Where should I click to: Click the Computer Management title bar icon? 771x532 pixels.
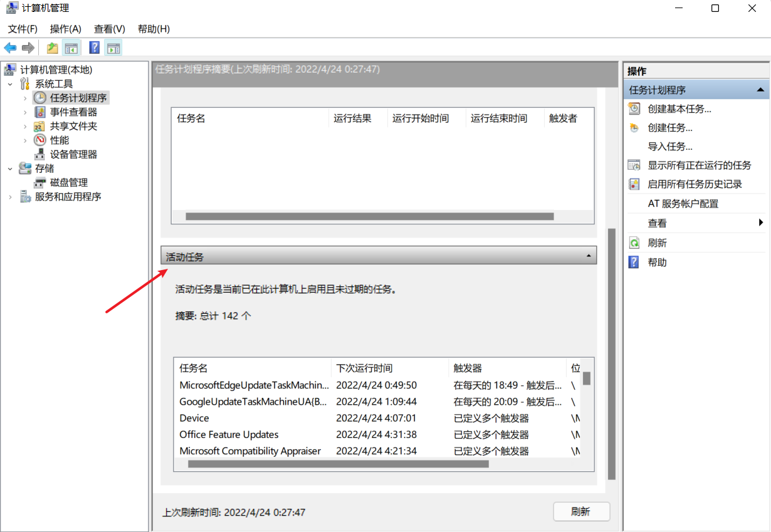pos(12,8)
